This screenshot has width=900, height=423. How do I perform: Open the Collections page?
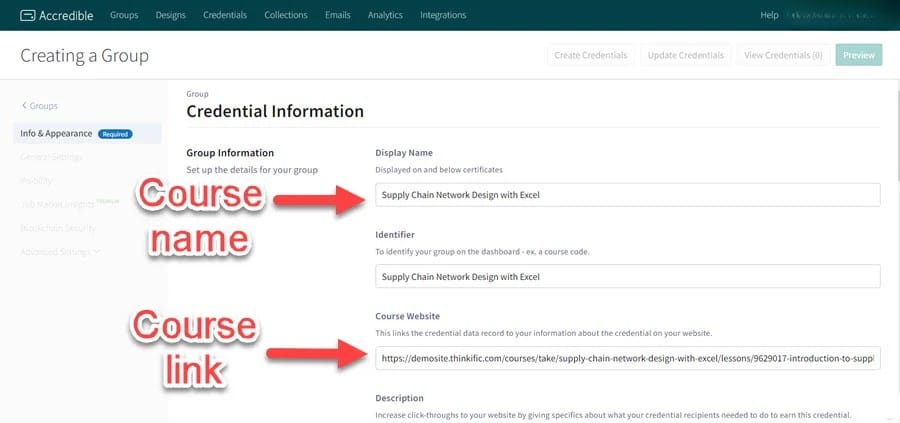coord(286,15)
